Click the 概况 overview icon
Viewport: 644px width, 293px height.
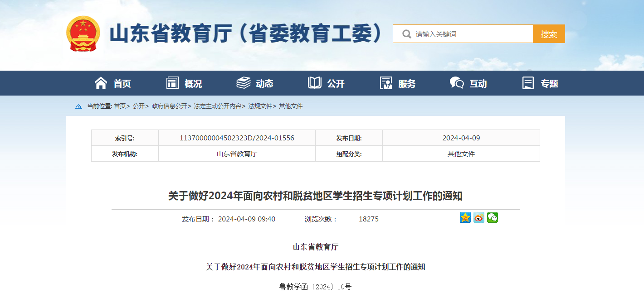pyautogui.click(x=172, y=83)
